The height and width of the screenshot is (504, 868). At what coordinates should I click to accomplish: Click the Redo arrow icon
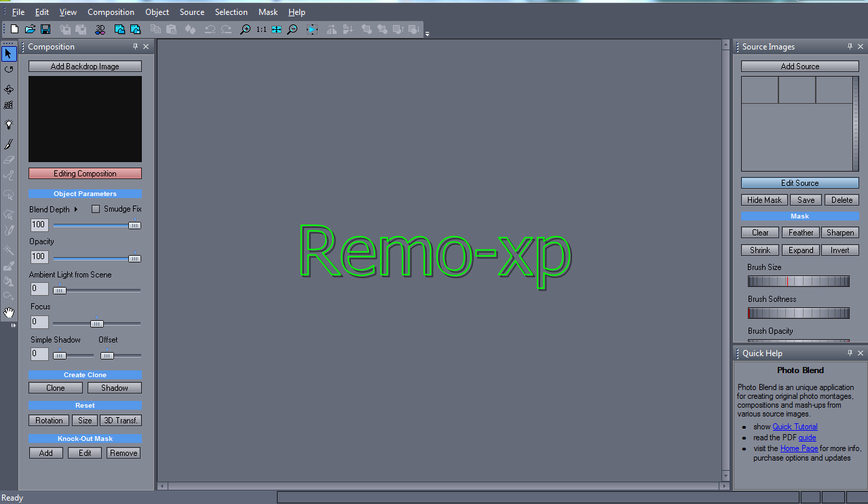click(x=226, y=29)
